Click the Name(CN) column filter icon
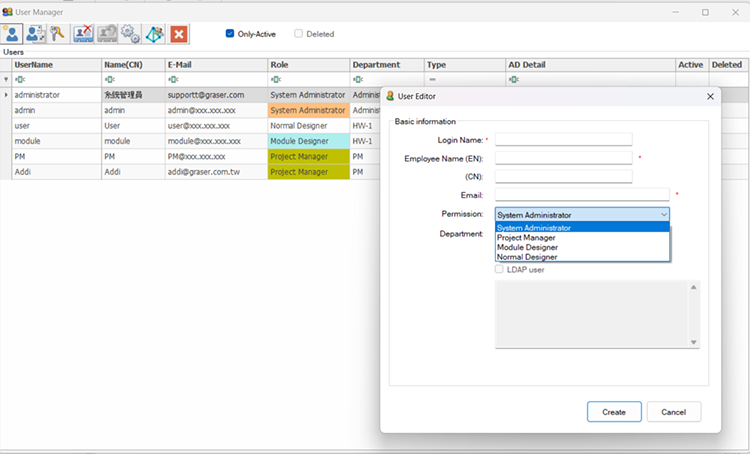Image resolution: width=750 pixels, height=454 pixels. tap(110, 79)
